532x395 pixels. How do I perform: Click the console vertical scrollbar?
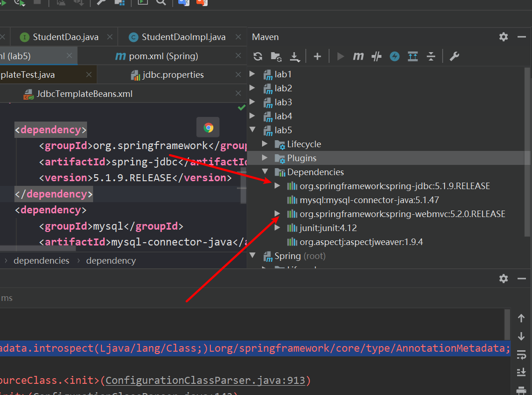coord(508,324)
